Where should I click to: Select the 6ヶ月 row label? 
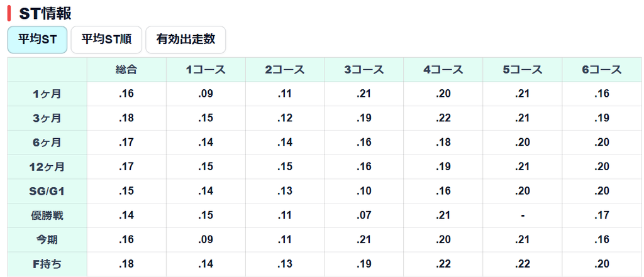pos(47,143)
